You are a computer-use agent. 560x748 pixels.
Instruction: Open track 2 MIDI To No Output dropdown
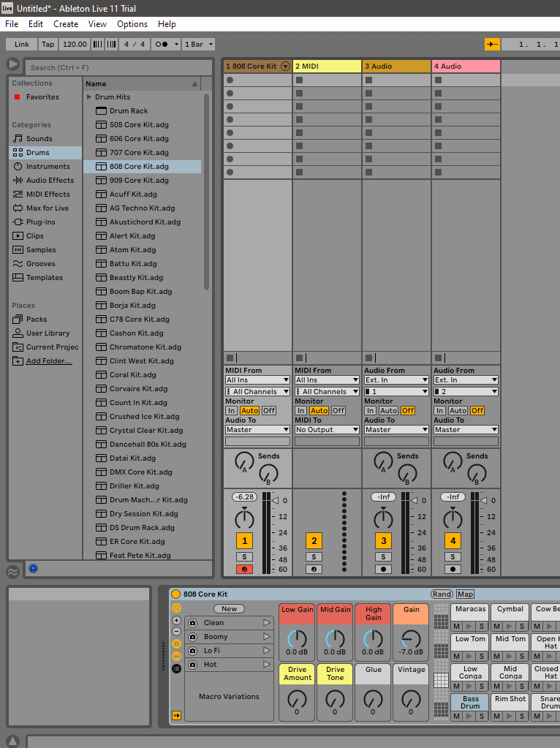click(328, 430)
